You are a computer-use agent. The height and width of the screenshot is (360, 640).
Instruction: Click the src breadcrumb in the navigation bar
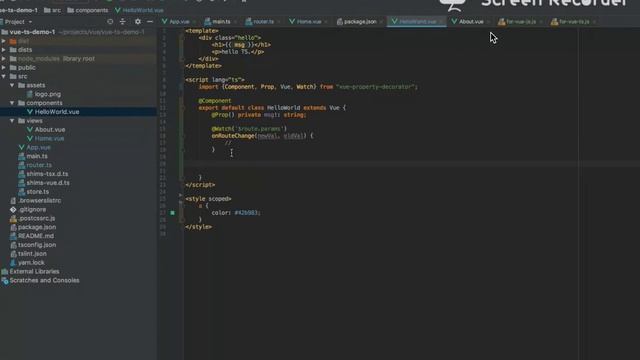coord(52,10)
